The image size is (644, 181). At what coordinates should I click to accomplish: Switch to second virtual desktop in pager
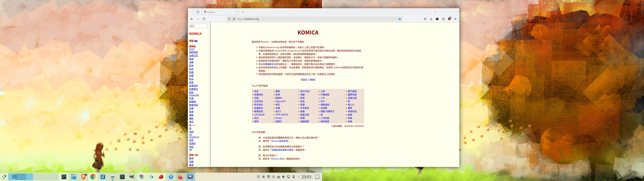pyautogui.click(x=46, y=177)
